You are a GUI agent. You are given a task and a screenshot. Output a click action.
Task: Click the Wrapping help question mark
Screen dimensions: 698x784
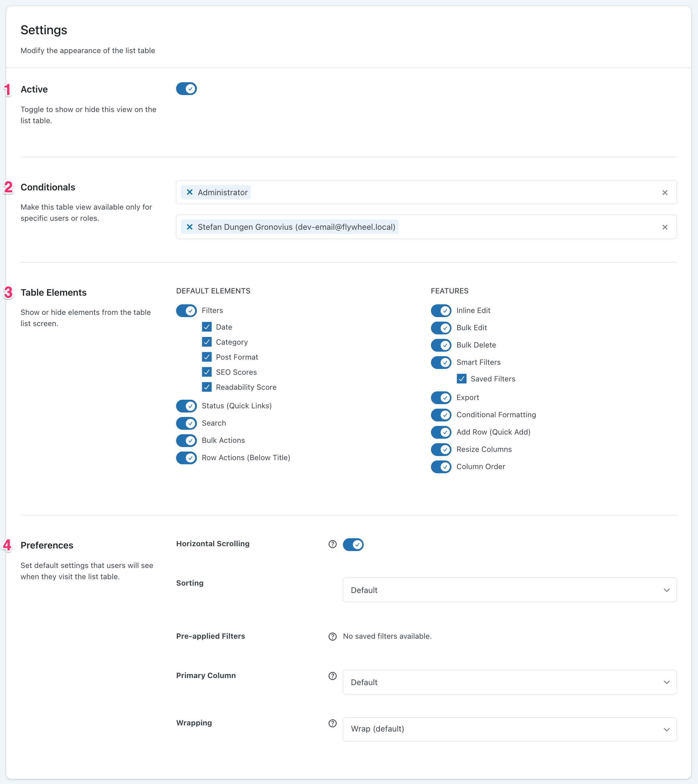tap(332, 723)
